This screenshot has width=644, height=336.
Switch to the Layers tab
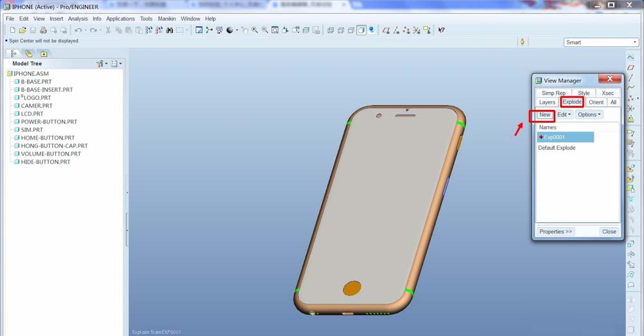click(547, 102)
